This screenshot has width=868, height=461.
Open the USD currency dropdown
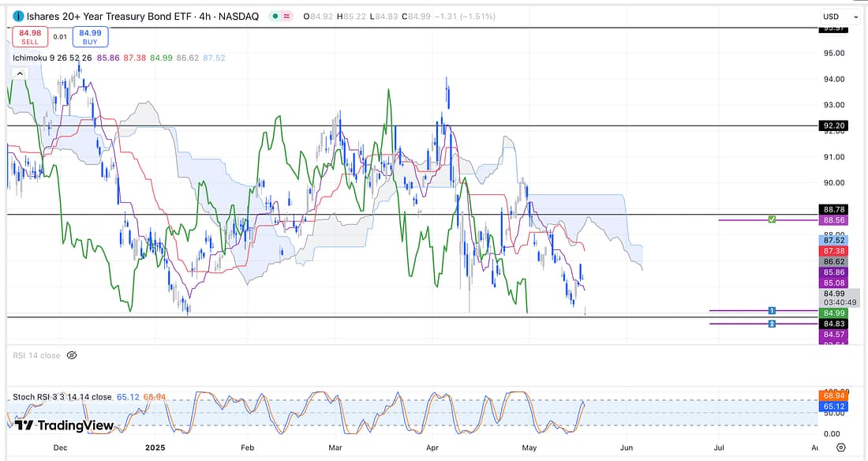[x=840, y=17]
